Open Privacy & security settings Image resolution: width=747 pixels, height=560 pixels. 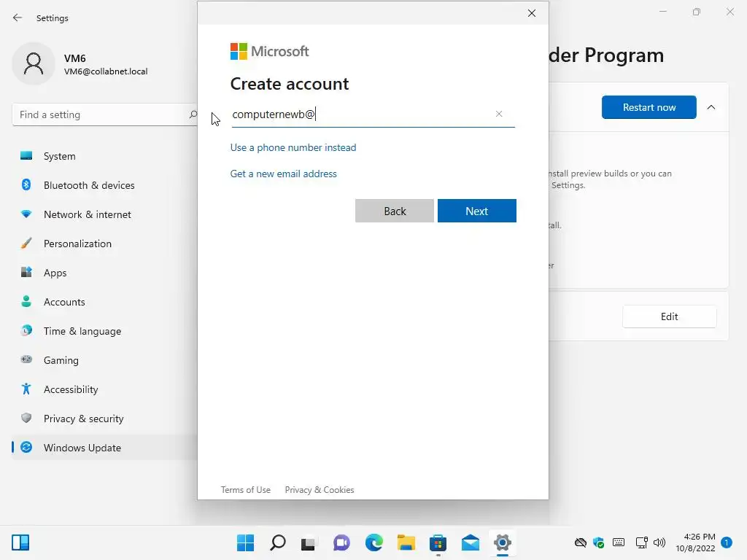click(x=105, y=419)
